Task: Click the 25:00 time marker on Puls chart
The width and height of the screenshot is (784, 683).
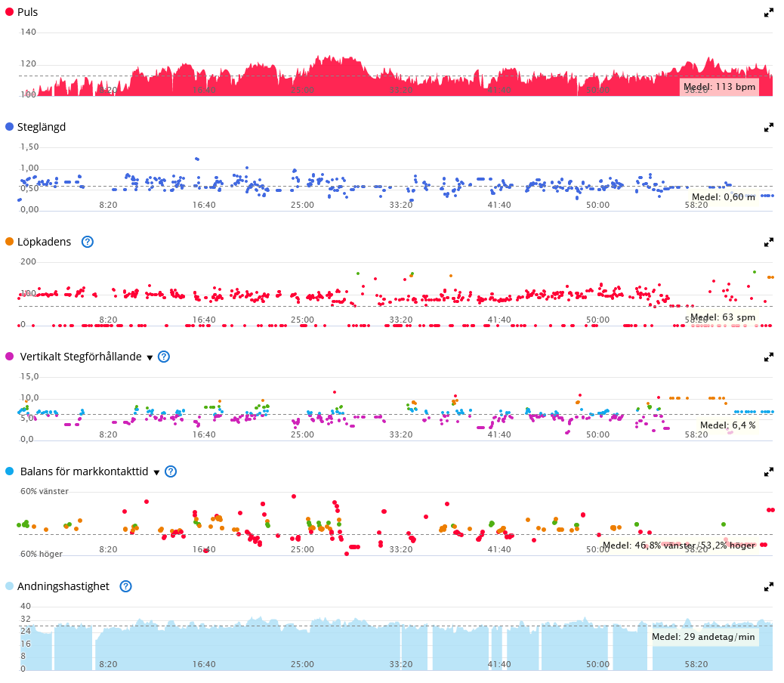Action: click(x=303, y=90)
